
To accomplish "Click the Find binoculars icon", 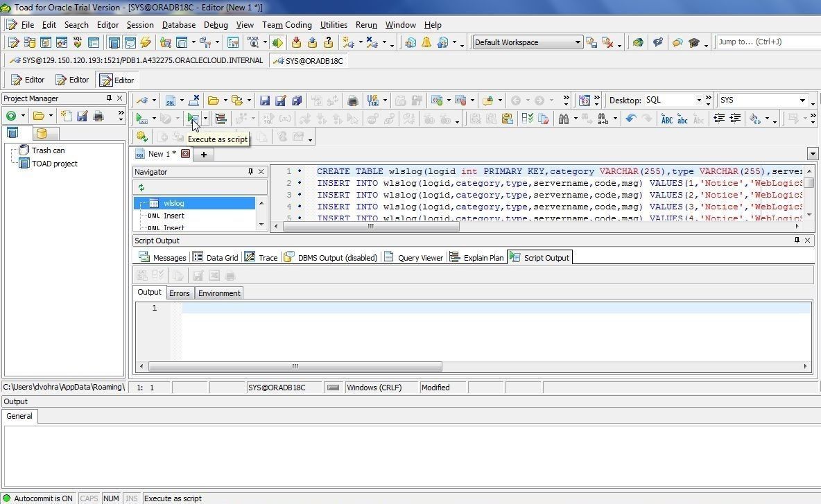I will tap(563, 119).
